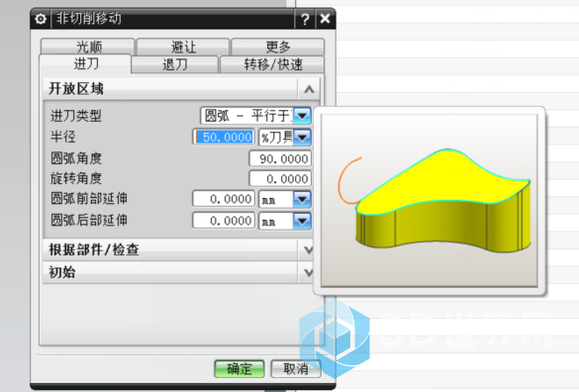This screenshot has height=392, width=579.
Task: Click the 圆弧角度 input field
Action: pos(280,158)
